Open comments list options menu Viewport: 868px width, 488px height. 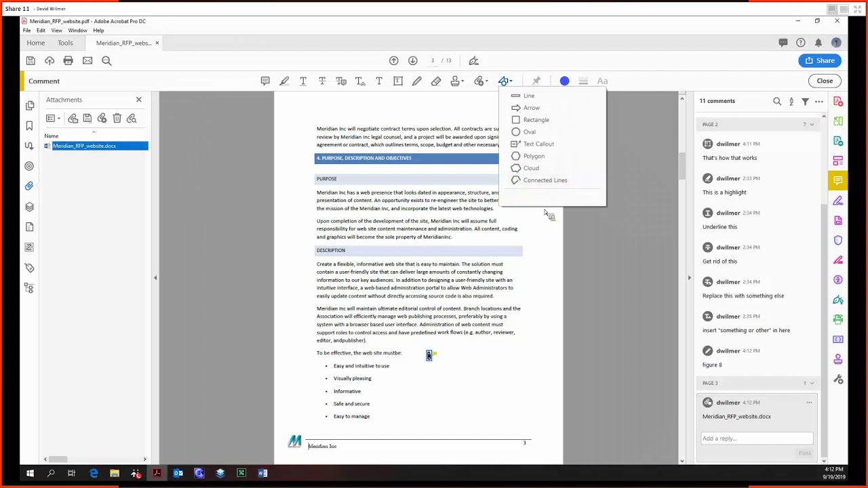point(819,101)
